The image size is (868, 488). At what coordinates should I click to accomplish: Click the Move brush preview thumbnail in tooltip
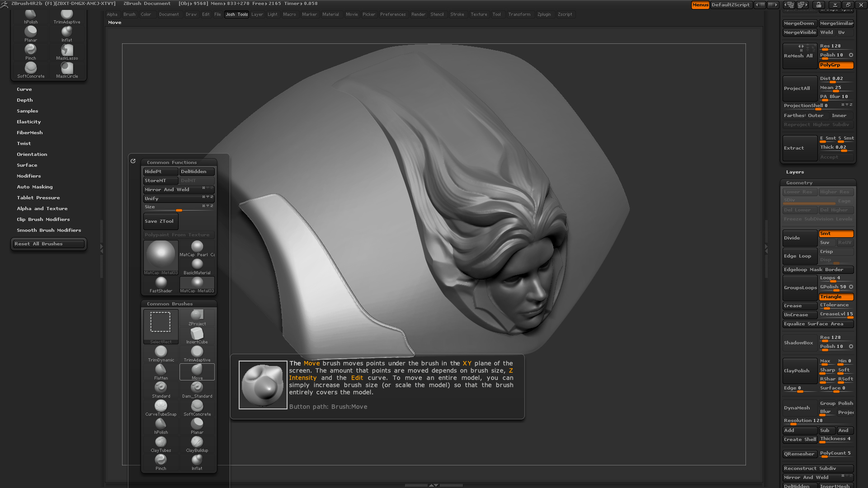263,385
